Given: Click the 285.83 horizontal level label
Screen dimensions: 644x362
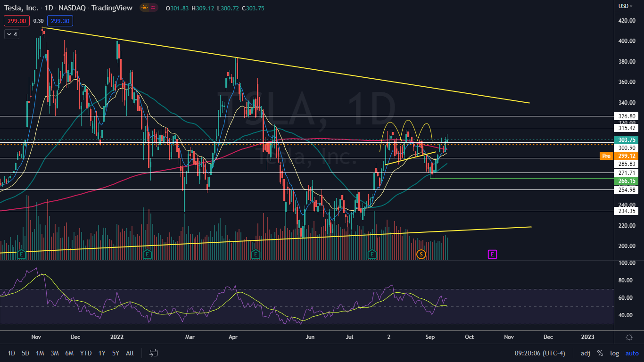Looking at the screenshot, I should [x=627, y=164].
